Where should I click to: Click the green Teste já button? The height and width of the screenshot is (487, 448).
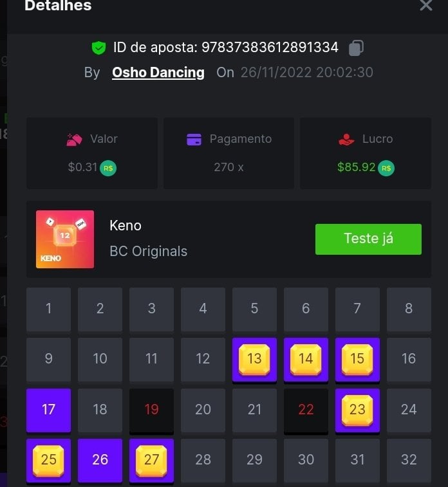point(368,239)
